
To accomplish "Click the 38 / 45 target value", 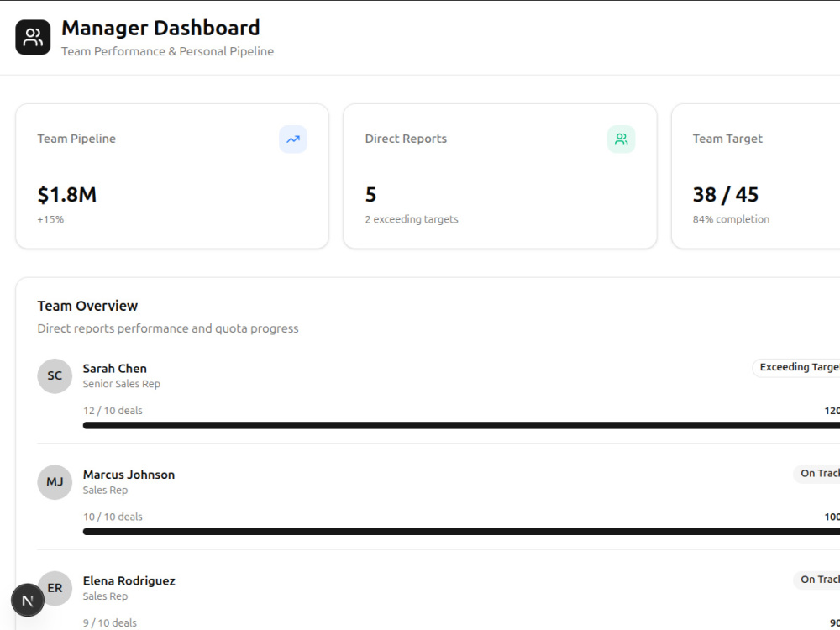I will (726, 195).
